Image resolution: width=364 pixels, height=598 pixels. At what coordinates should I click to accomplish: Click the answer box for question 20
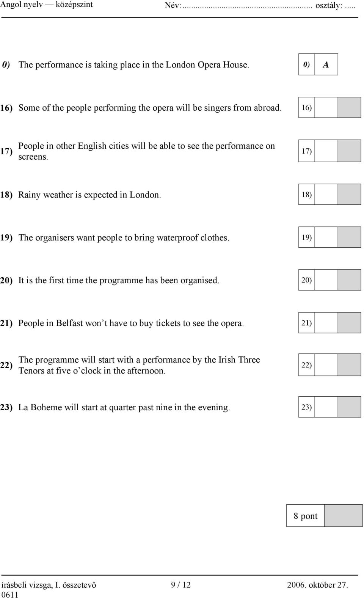pyautogui.click(x=326, y=280)
